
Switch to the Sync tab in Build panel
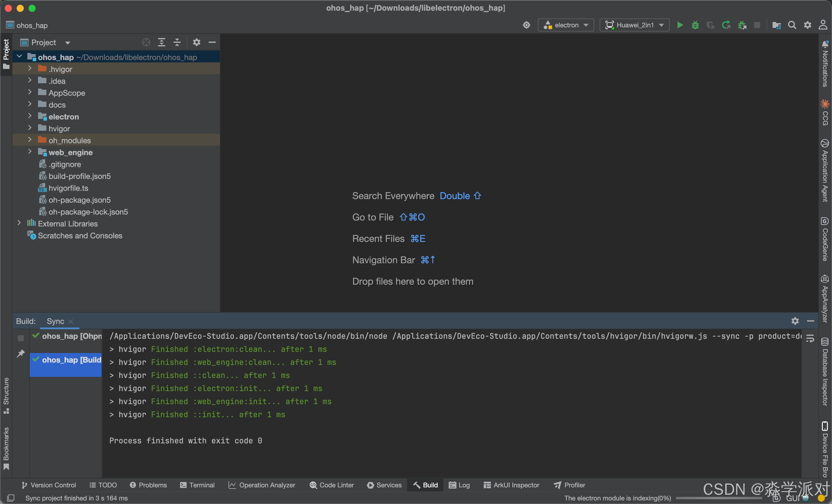(55, 321)
